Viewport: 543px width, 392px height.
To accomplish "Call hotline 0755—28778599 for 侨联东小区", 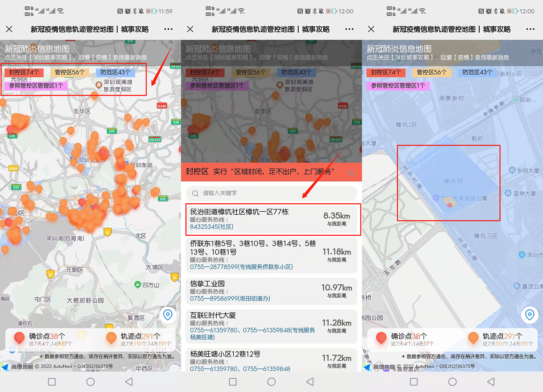I will [x=241, y=267].
